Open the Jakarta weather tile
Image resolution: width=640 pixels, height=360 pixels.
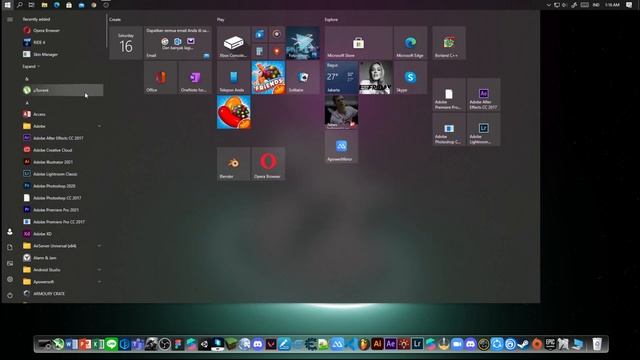pyautogui.click(x=341, y=78)
